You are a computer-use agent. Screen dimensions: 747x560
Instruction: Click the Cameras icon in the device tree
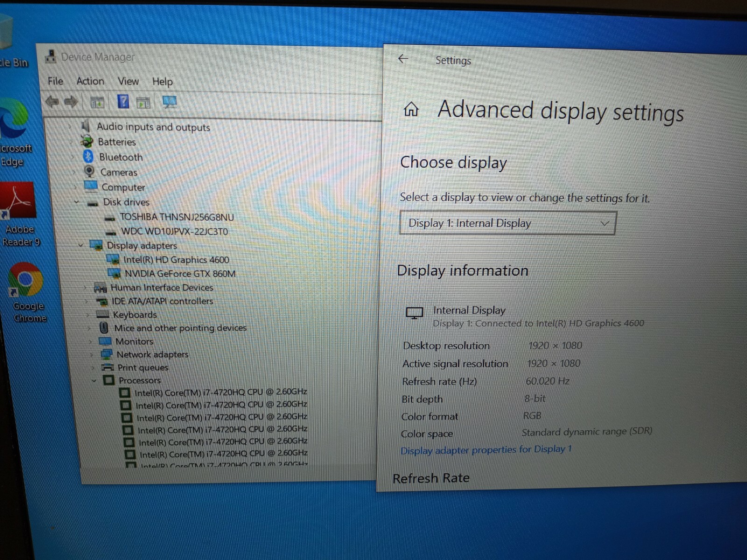tap(89, 171)
